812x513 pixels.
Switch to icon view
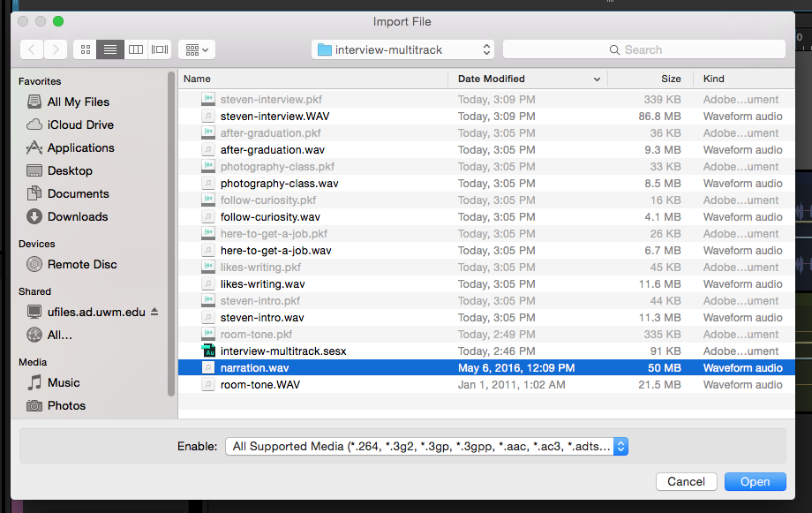coord(85,49)
